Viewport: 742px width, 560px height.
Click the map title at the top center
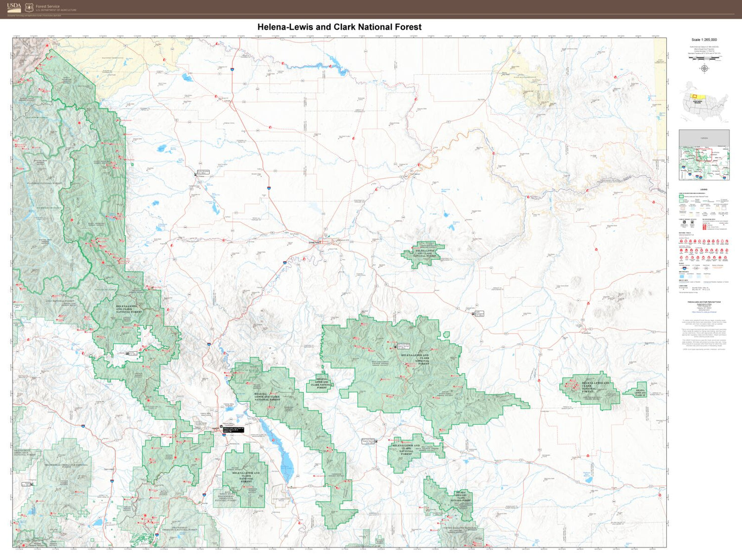[x=339, y=27]
